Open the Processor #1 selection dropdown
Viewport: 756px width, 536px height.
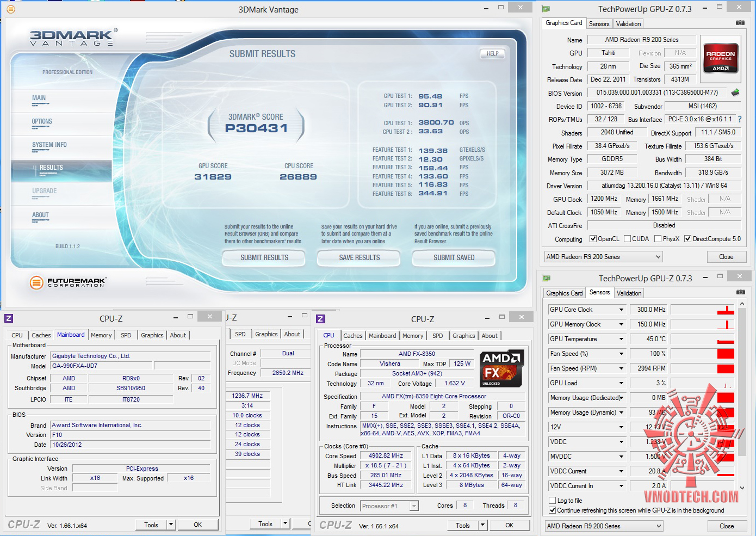pos(389,506)
